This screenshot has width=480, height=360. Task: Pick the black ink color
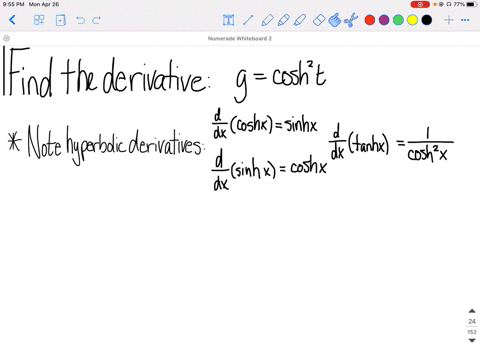click(x=427, y=20)
